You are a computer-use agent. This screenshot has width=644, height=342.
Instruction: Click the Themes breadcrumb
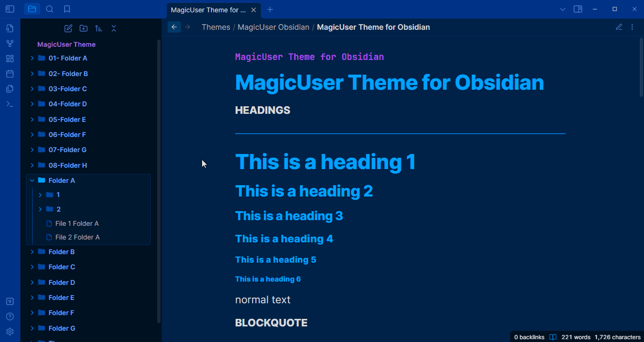(x=216, y=27)
